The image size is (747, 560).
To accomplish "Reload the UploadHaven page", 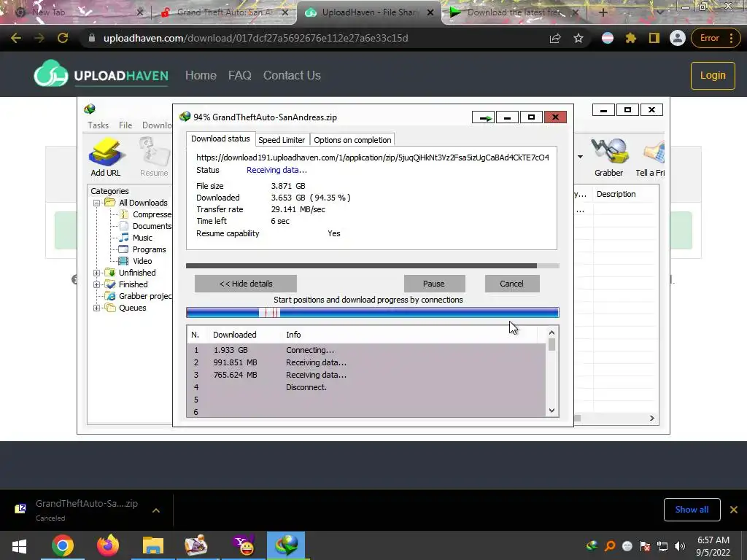I will click(x=63, y=38).
